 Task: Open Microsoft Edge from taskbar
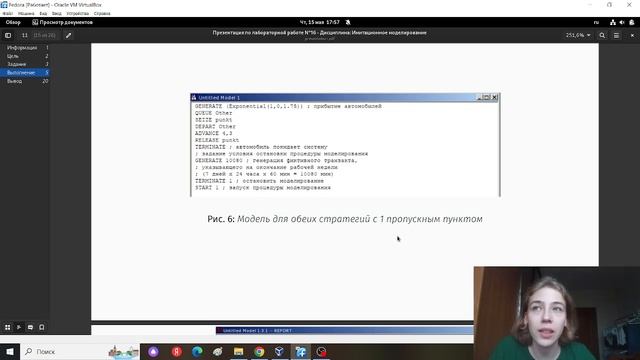(197, 351)
